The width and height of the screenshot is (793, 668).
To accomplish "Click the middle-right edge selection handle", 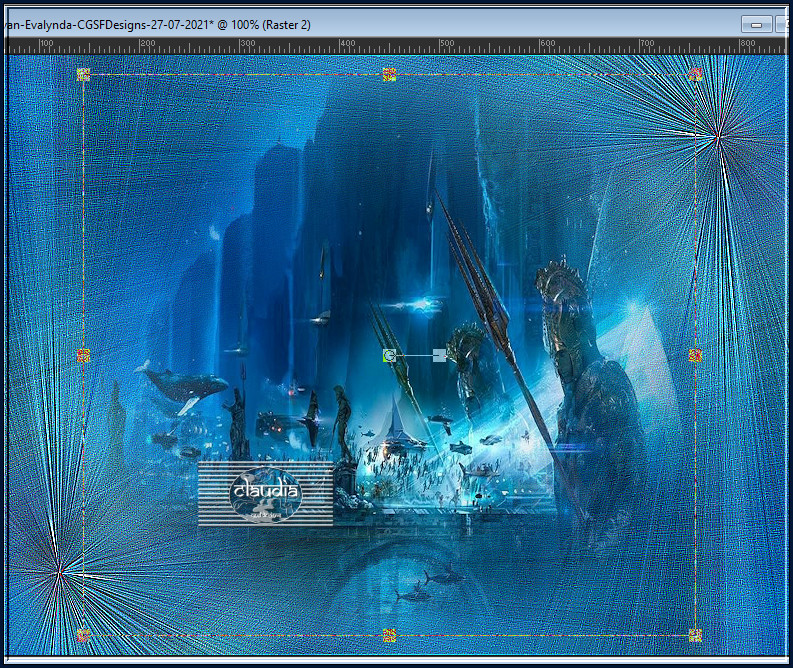I will click(x=695, y=355).
